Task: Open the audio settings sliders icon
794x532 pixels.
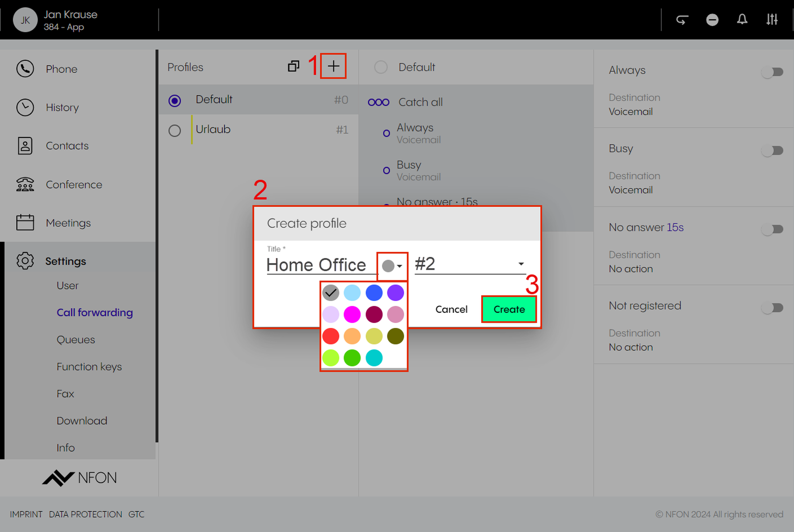Action: click(x=772, y=19)
